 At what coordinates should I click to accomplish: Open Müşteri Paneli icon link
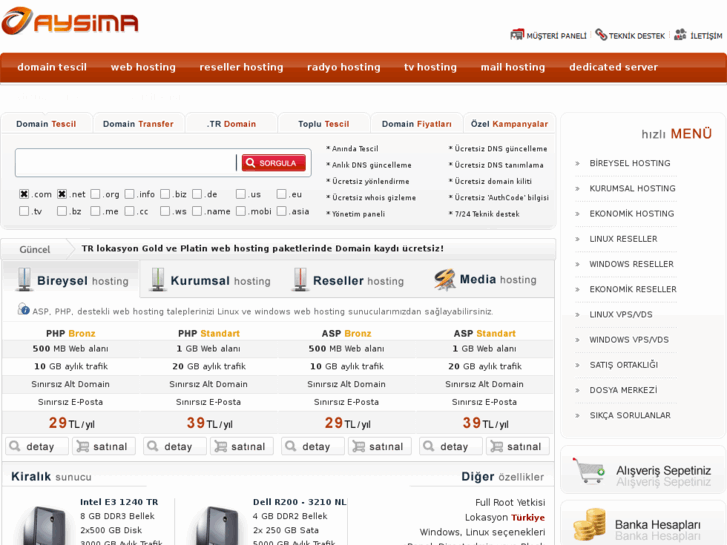tap(517, 35)
